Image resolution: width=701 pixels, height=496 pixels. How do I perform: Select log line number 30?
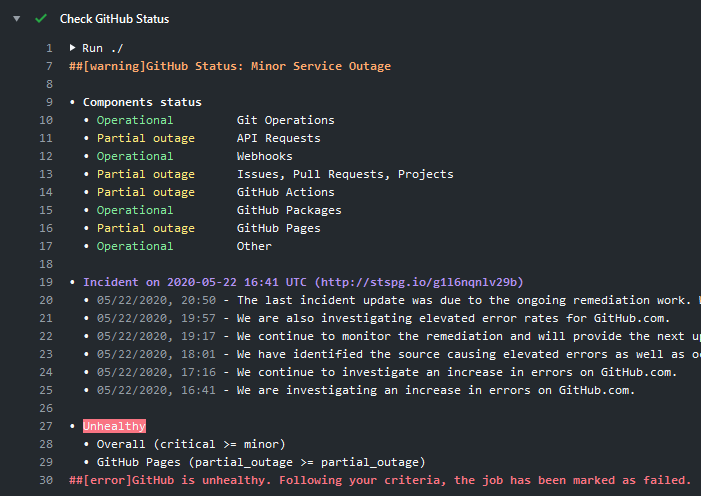click(x=45, y=480)
